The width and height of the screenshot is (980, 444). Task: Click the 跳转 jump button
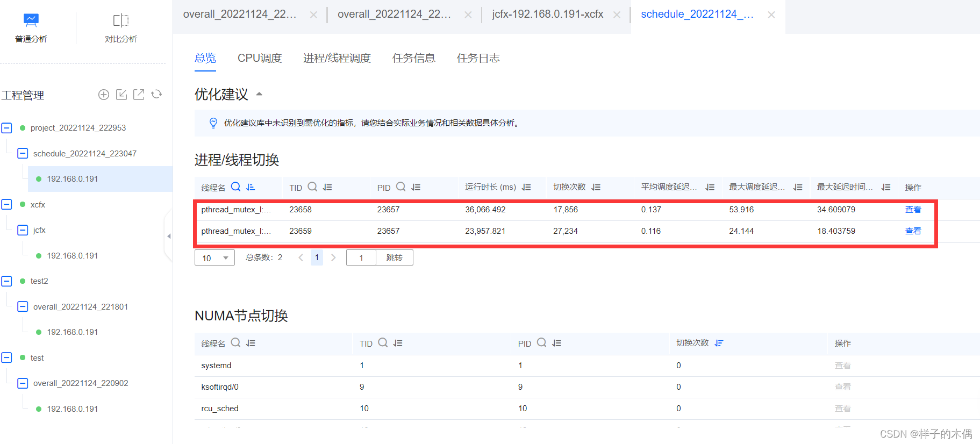pyautogui.click(x=395, y=258)
